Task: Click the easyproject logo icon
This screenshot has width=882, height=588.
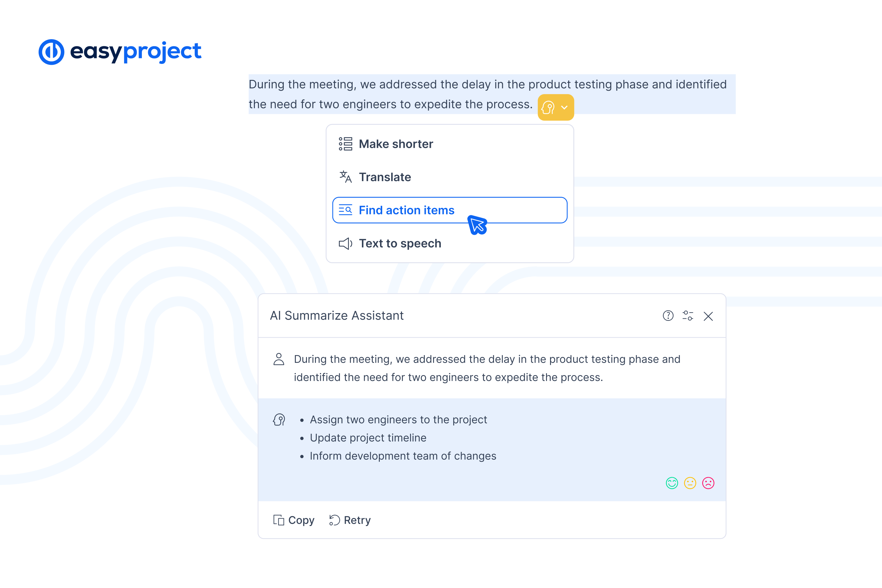Action: [52, 52]
